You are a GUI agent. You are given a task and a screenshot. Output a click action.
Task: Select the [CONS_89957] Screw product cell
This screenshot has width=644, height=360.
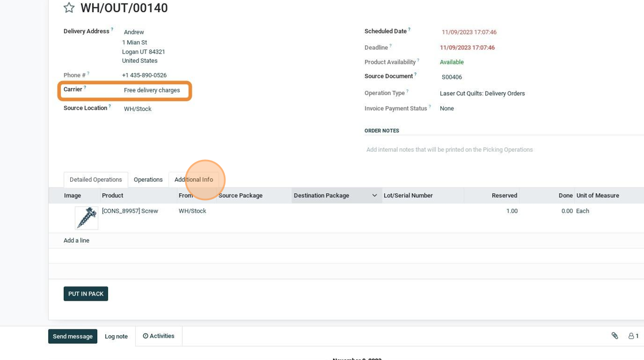tap(130, 211)
